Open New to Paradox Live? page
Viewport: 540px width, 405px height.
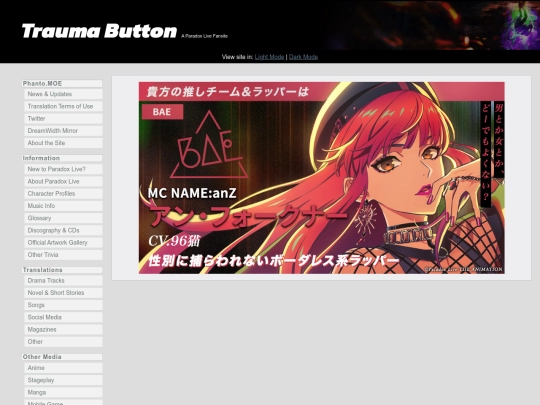[x=63, y=169]
